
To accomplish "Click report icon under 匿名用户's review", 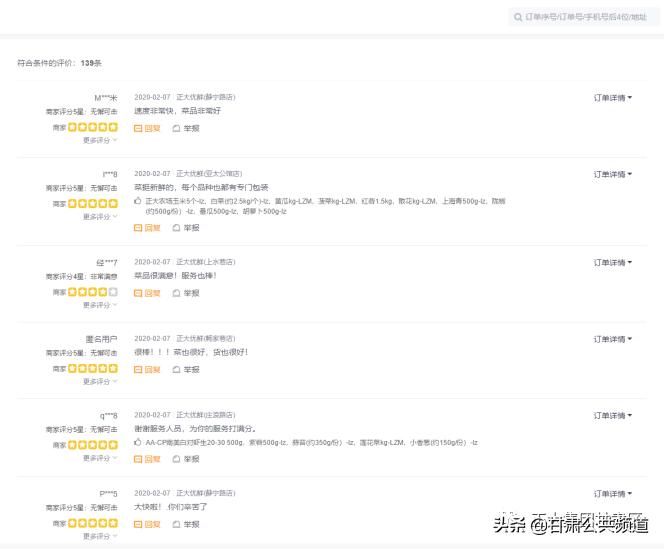I will click(177, 370).
